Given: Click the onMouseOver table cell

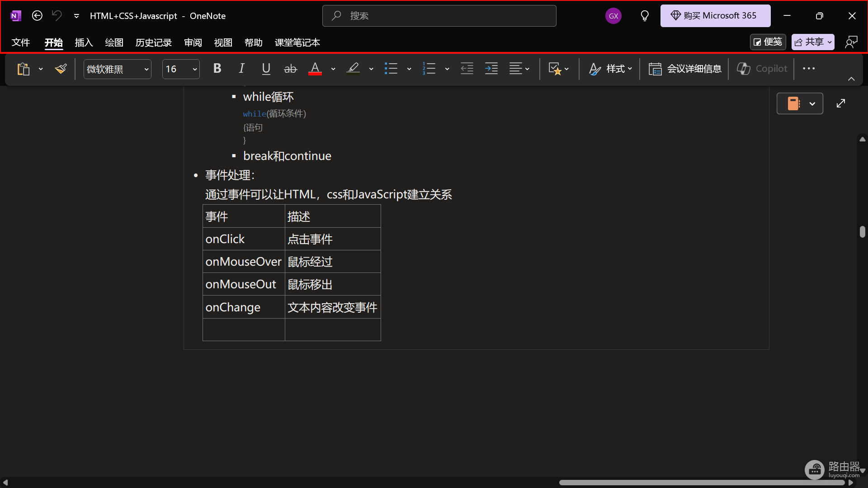Looking at the screenshot, I should pos(244,262).
